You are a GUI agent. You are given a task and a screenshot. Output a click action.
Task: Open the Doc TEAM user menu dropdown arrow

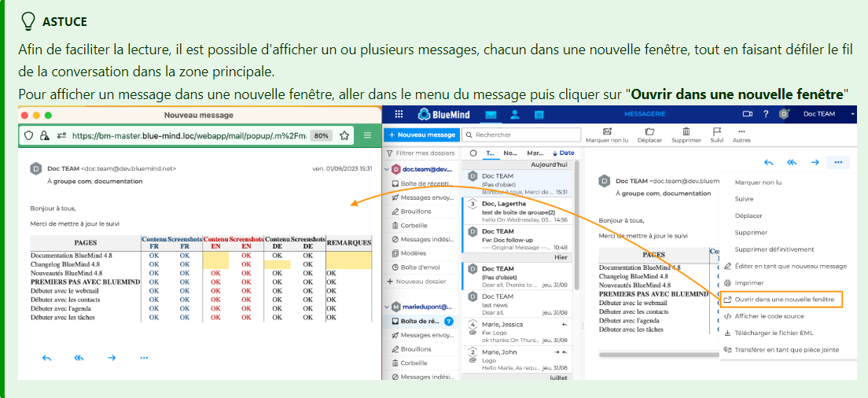pos(852,114)
